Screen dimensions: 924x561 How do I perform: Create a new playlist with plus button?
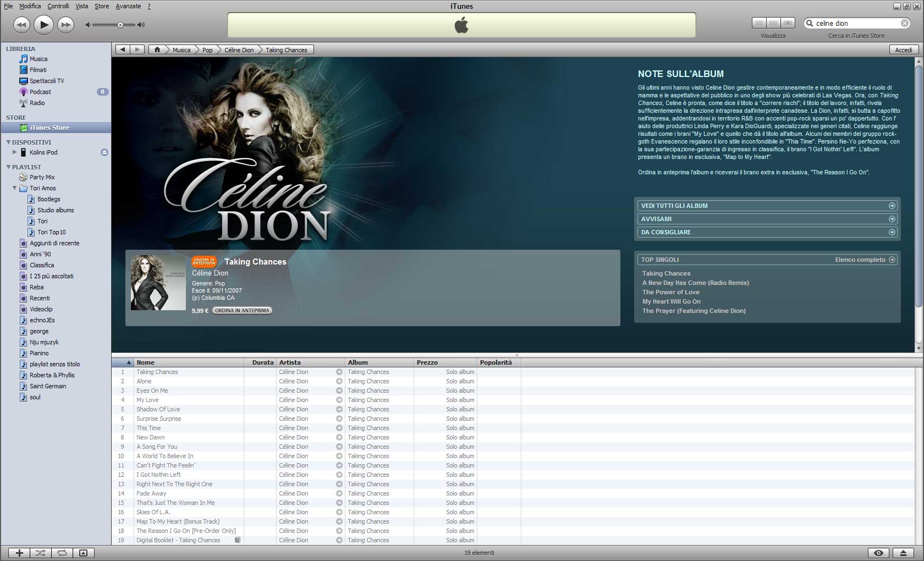point(19,553)
